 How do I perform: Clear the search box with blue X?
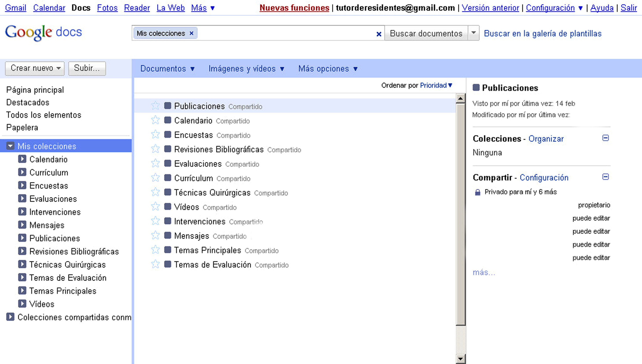[379, 34]
